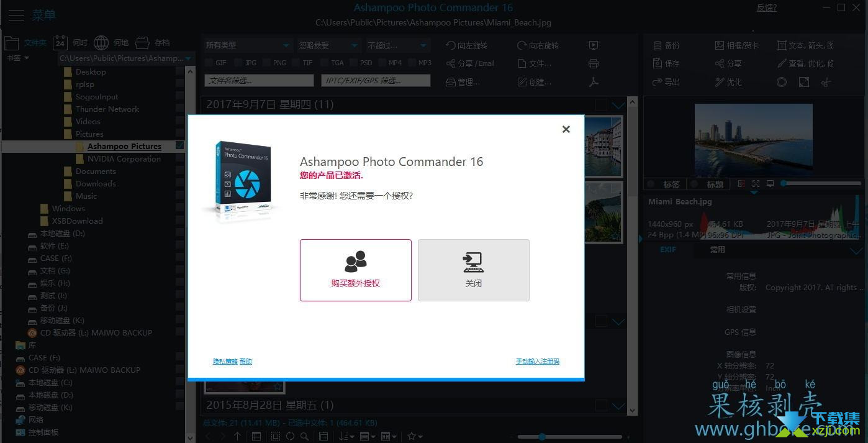Click the rotate right (向右旋转) tool
The width and height of the screenshot is (868, 443).
click(538, 45)
